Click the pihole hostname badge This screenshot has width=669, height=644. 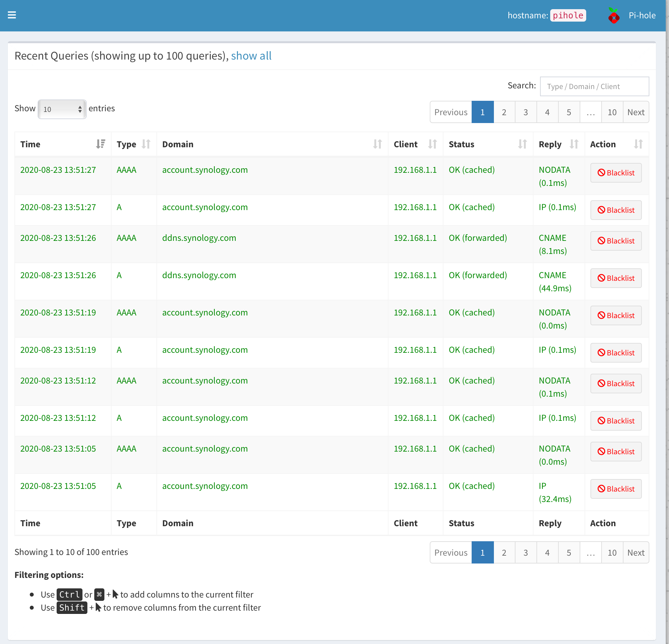coord(568,15)
